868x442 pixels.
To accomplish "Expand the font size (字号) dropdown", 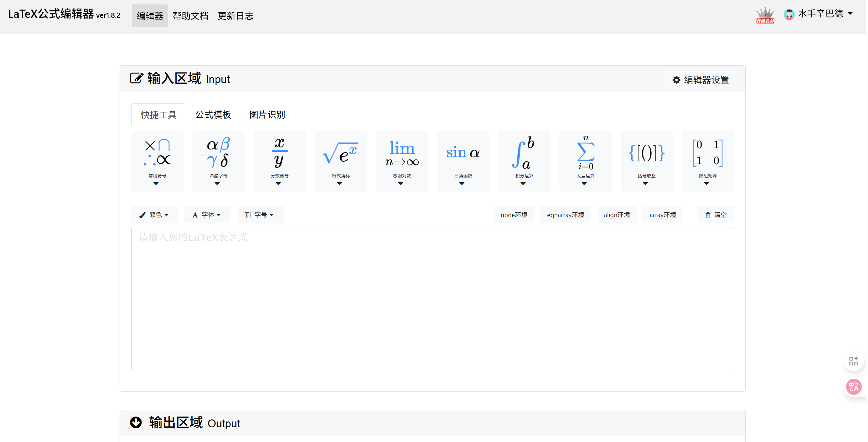I will pyautogui.click(x=260, y=215).
